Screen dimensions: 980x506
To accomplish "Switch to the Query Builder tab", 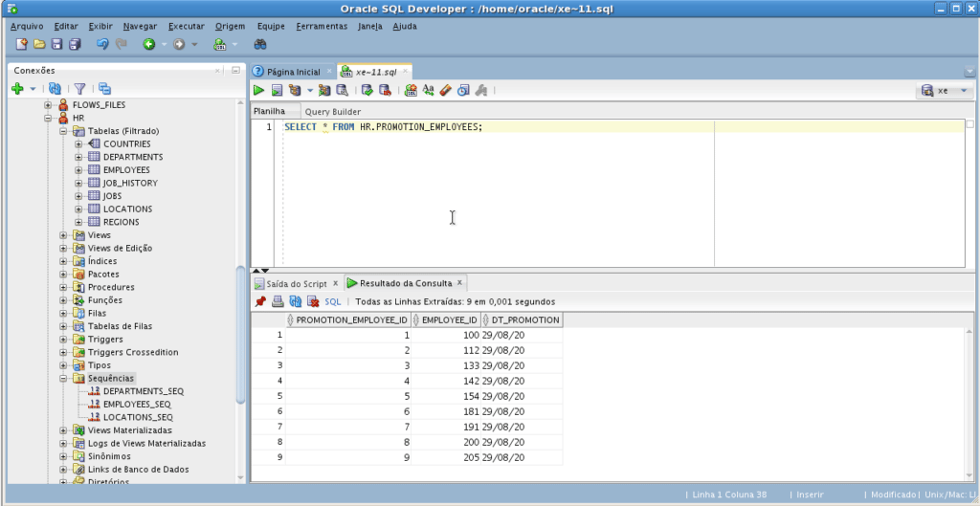I will [333, 112].
